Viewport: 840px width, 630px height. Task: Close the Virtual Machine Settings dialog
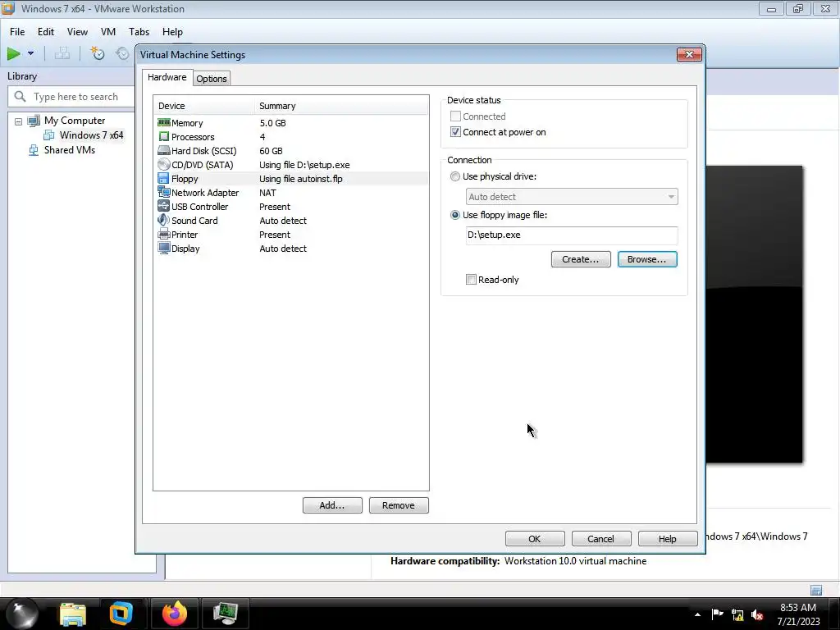[689, 54]
